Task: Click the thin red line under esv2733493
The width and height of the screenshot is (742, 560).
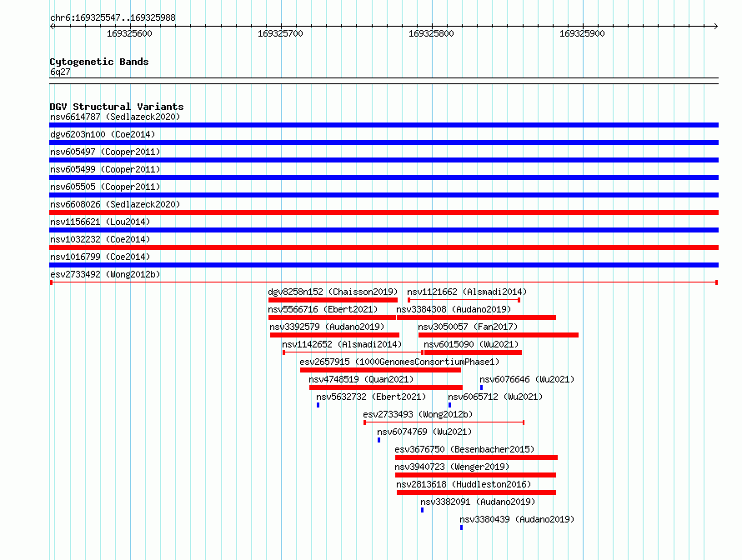Action: pyautogui.click(x=444, y=422)
